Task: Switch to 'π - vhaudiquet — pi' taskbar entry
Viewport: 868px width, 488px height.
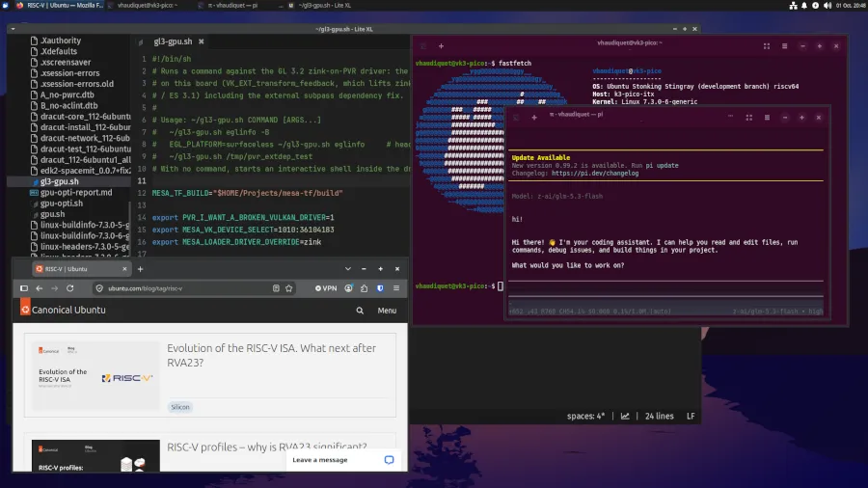Action: coord(233,5)
